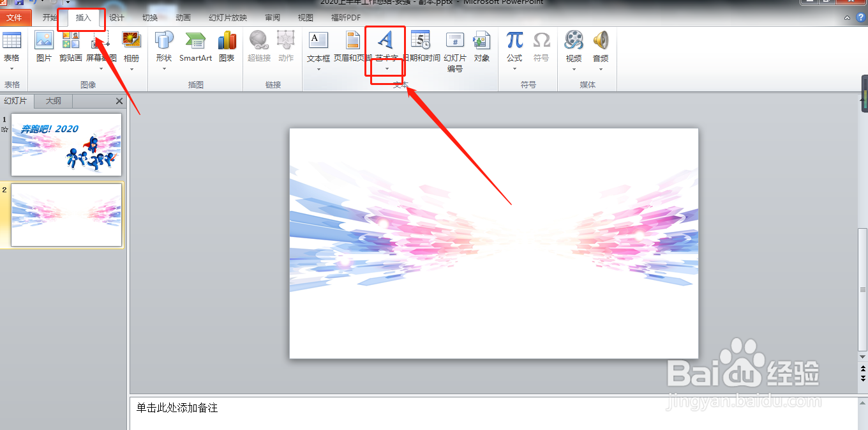868x430 pixels.
Task: Select slide 1 thumbnail 奔跑吧! 2020
Action: click(66, 145)
